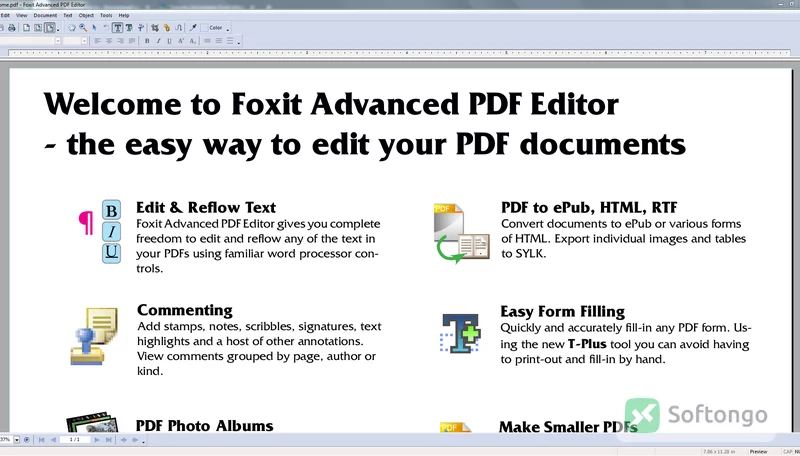Open the Document menu
Viewport: 800px width, 456px height.
(x=45, y=15)
